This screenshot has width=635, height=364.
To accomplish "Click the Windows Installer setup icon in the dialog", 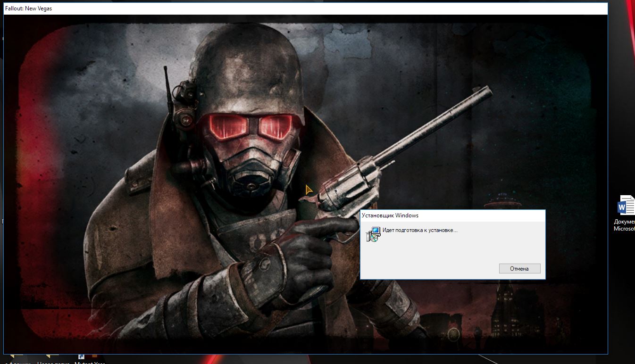I will click(373, 234).
